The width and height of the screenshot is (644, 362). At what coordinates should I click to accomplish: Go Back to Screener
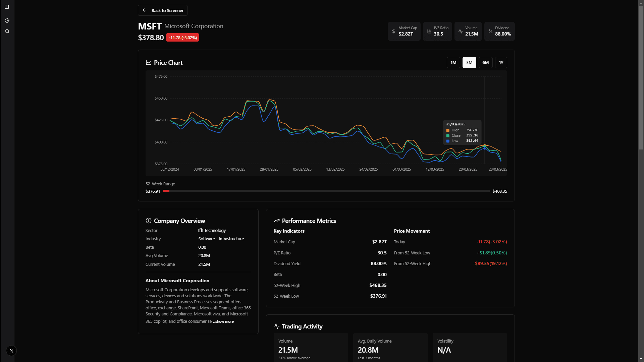click(163, 10)
